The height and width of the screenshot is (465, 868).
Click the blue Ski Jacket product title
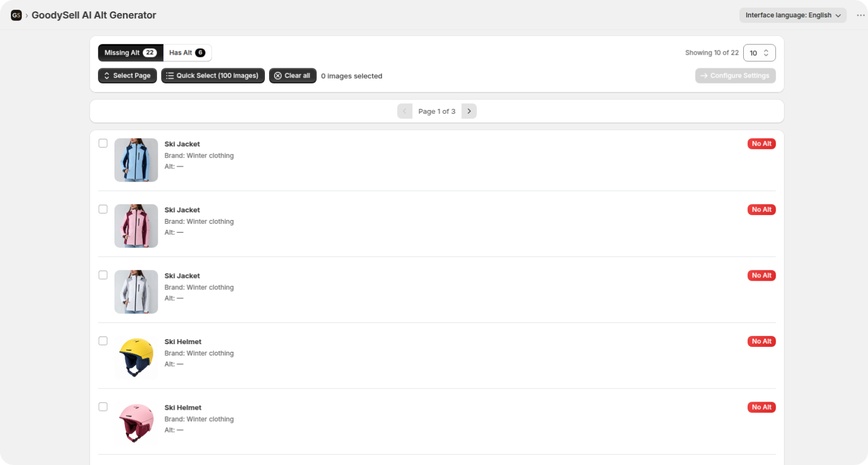point(182,144)
